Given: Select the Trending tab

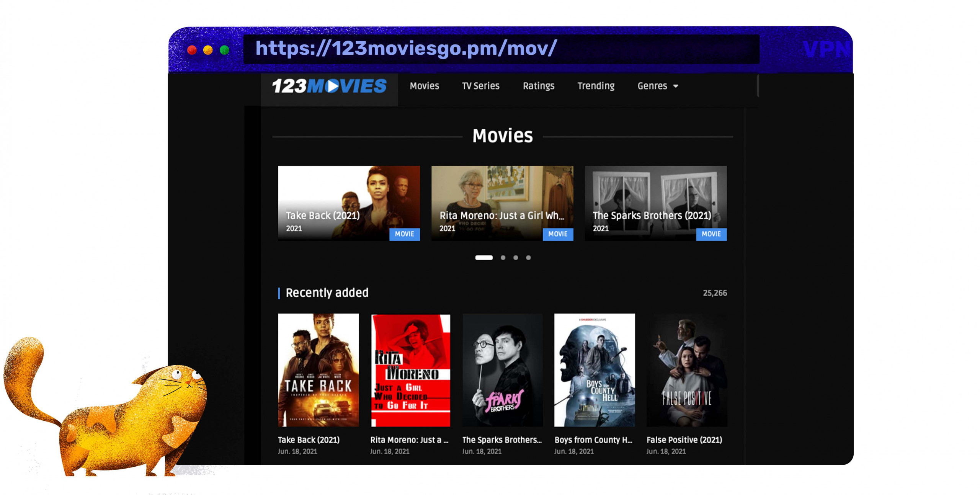Looking at the screenshot, I should pyautogui.click(x=595, y=87).
